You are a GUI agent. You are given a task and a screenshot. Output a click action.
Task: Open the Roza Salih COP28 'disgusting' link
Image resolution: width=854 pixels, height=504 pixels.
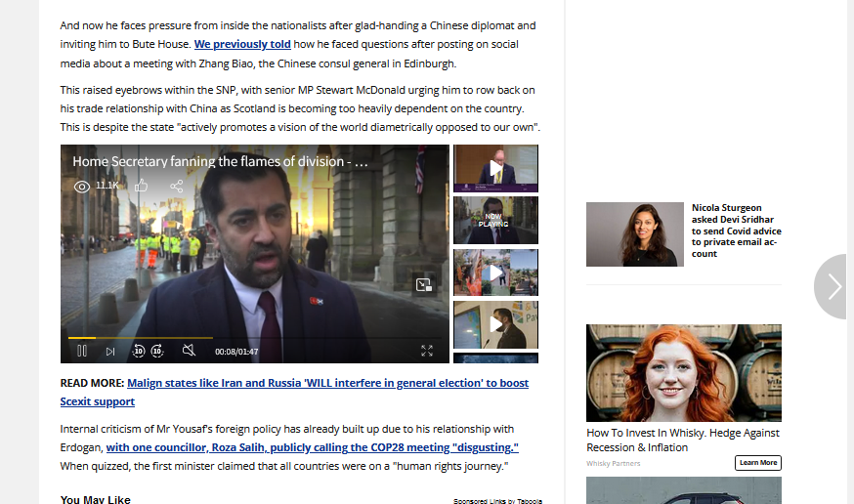312,447
